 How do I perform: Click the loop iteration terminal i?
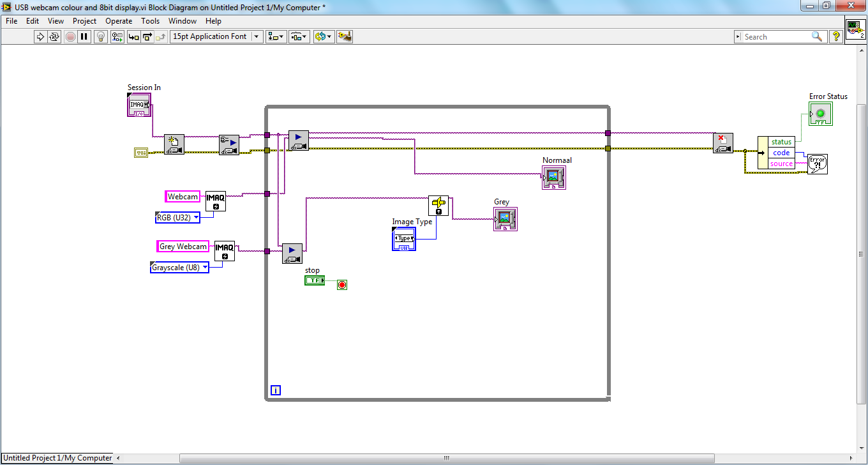click(276, 390)
